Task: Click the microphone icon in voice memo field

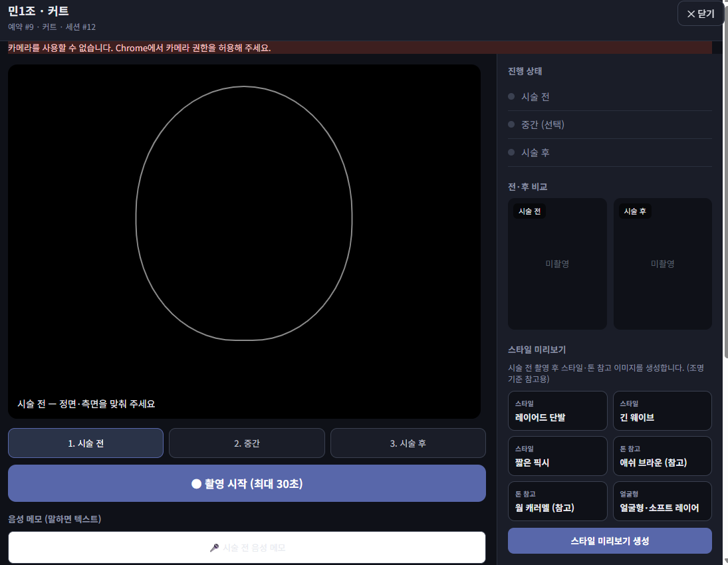Action: click(x=214, y=548)
